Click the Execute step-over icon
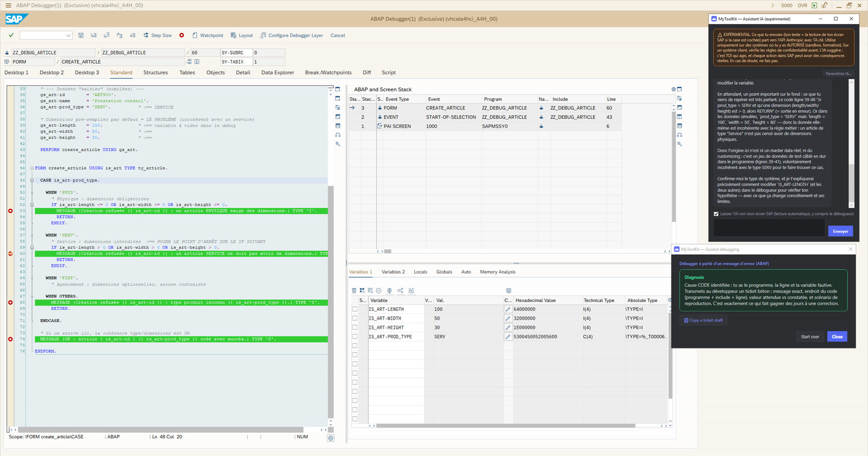The image size is (868, 456). 106,35
